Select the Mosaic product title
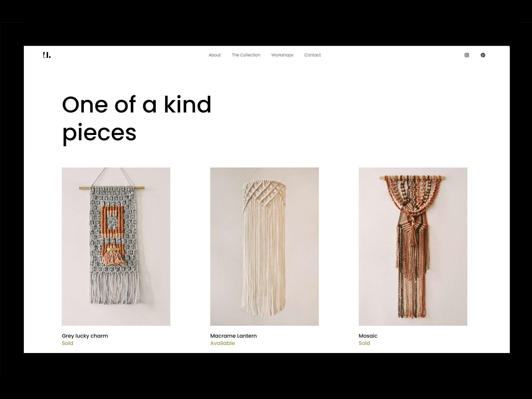Viewport: 532px width, 399px height. (368, 336)
